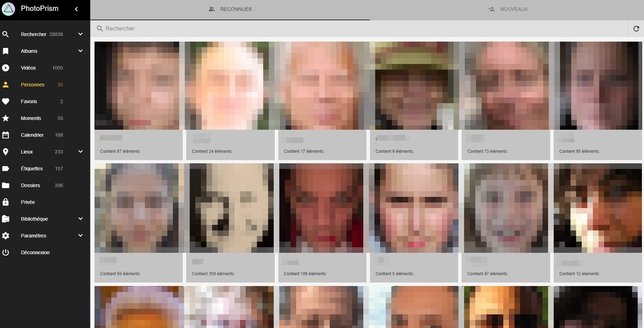The height and width of the screenshot is (328, 644).
Task: Select the Reconnues tab
Action: (x=230, y=9)
